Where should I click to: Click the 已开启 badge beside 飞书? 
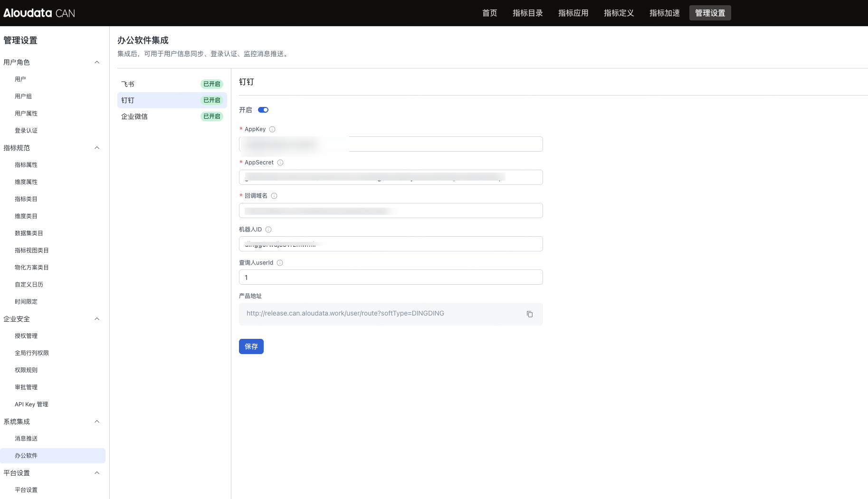[212, 84]
